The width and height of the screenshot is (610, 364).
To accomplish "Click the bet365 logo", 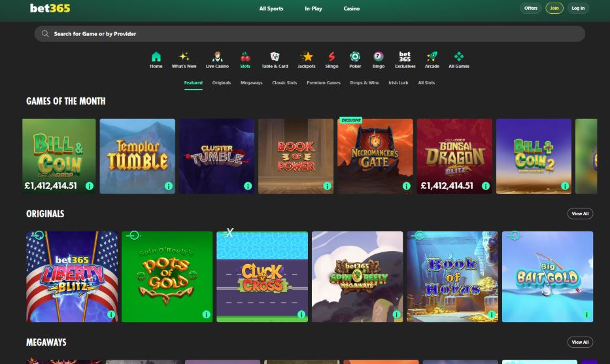I will tap(50, 8).
